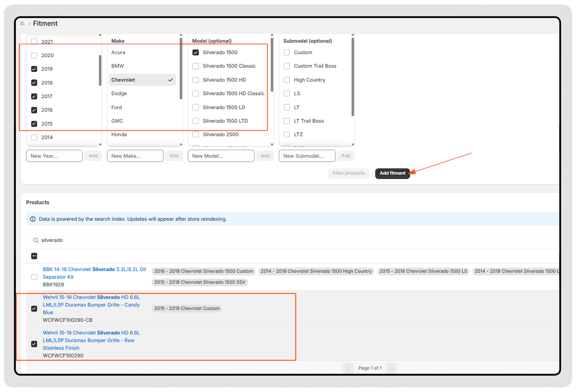Enable the High Country submodel checkbox
The width and height of the screenshot is (577, 392).
coord(287,80)
